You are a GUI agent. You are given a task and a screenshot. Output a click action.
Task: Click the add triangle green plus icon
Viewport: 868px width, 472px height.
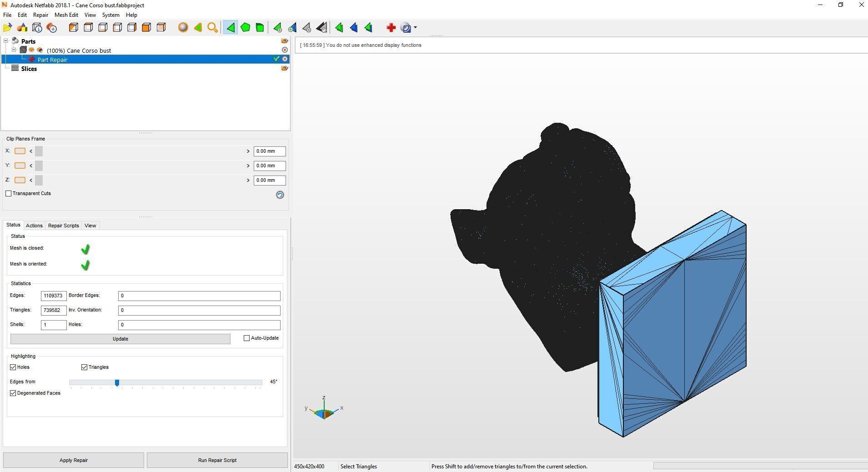pyautogui.click(x=277, y=28)
